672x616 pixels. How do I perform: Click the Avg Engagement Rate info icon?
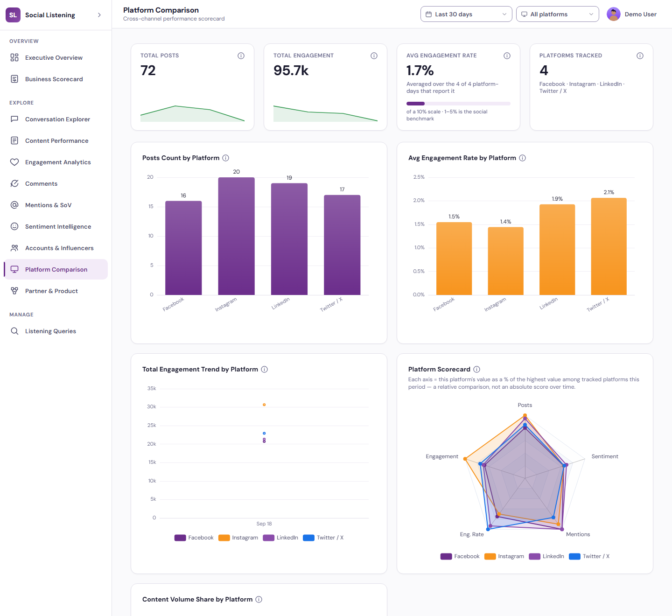coord(507,56)
